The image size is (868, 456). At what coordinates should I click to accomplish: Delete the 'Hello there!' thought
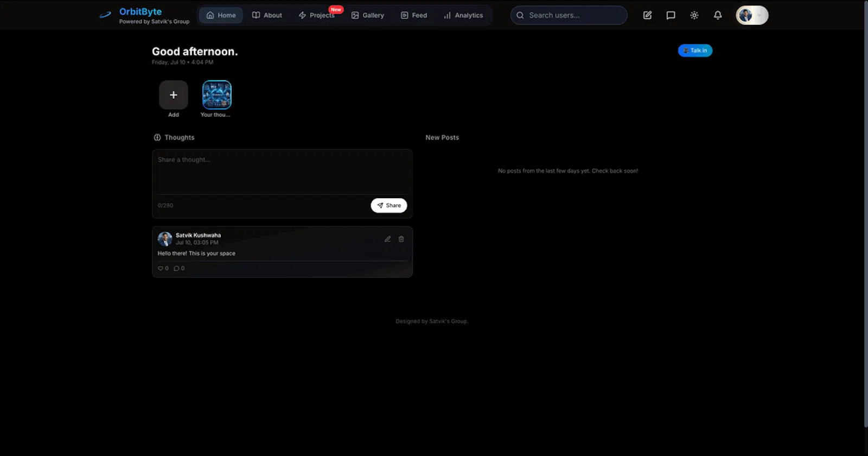tap(401, 239)
